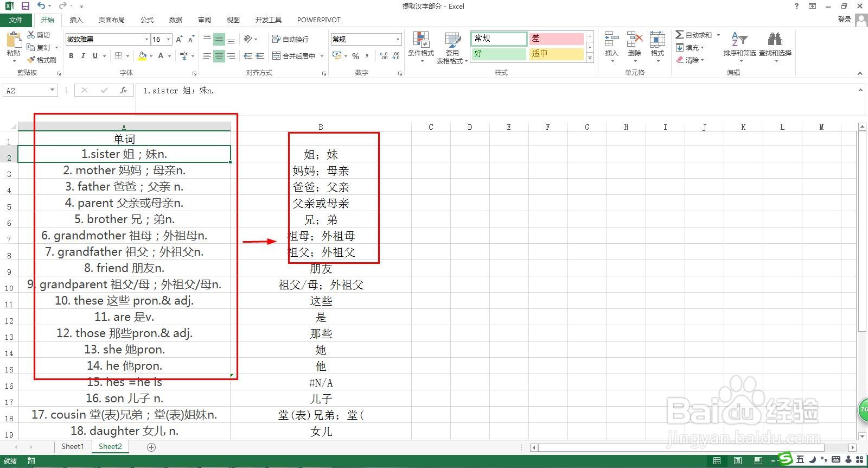The image size is (868, 468).
Task: Toggle middle vertical alignment
Action: 219,39
